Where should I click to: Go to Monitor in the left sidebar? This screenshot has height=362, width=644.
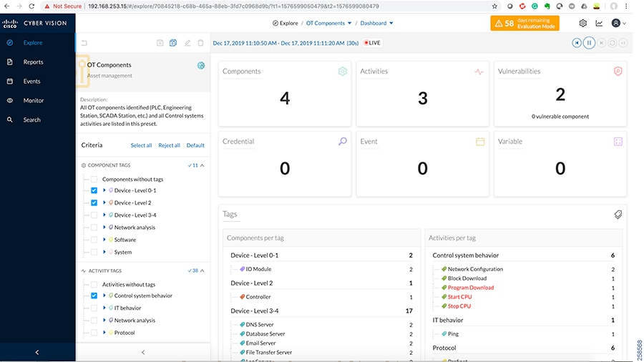pos(33,101)
